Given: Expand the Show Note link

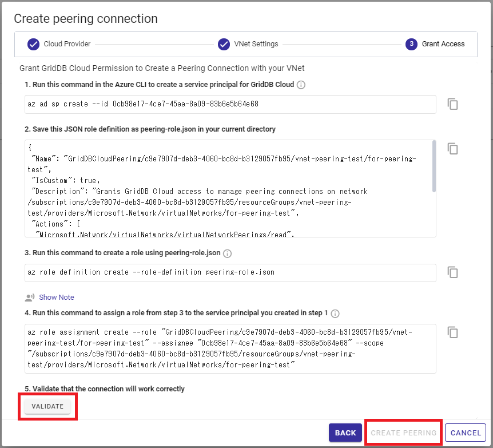Looking at the screenshot, I should coord(57,298).
